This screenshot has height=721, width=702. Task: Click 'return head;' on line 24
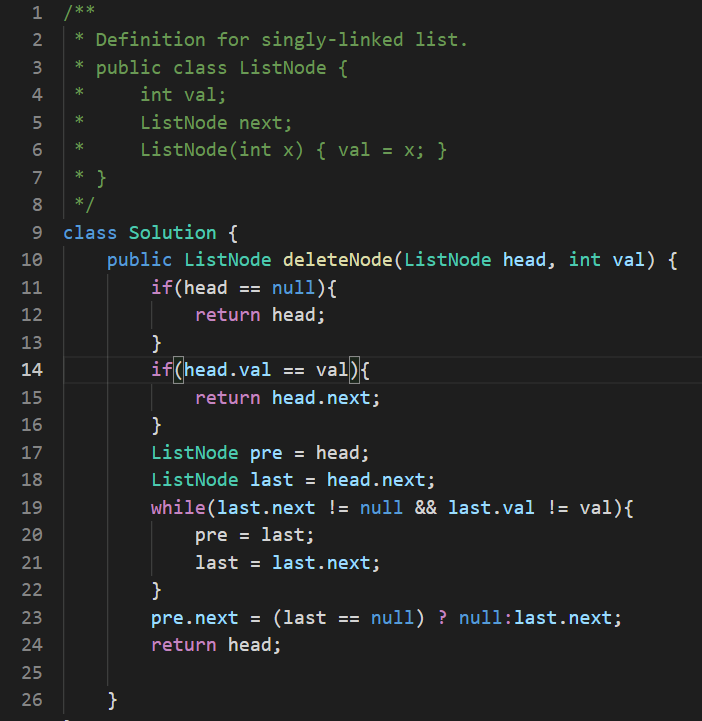point(216,645)
